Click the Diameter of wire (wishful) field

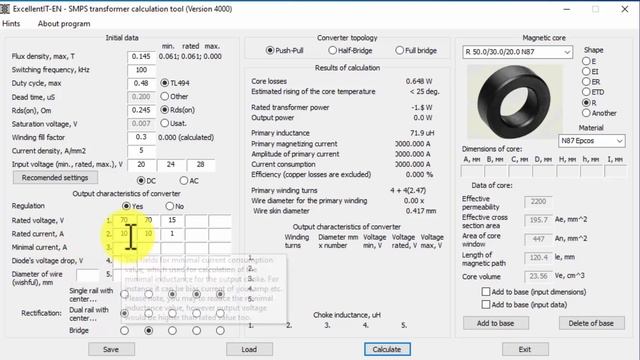coord(88,275)
